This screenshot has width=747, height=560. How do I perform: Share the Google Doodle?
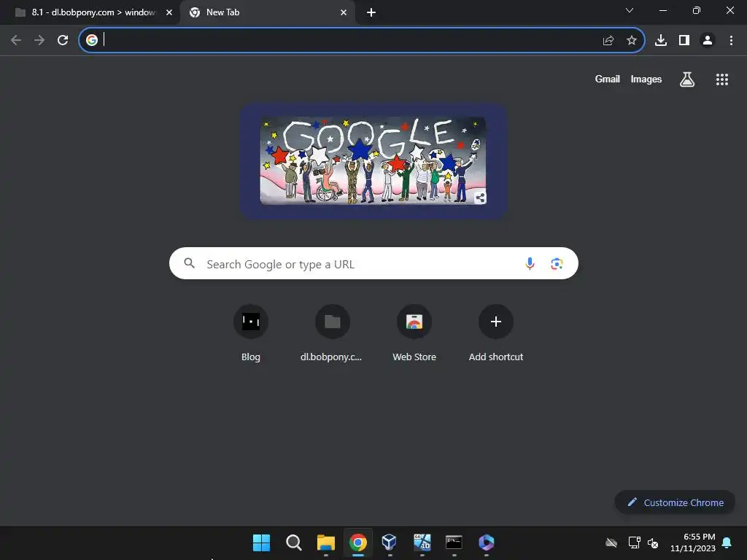(480, 198)
